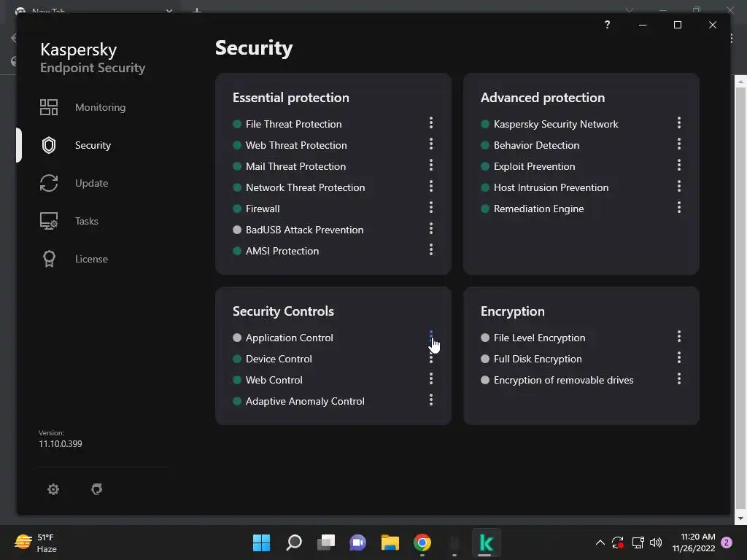Click the License ribbon badge icon

(49, 259)
